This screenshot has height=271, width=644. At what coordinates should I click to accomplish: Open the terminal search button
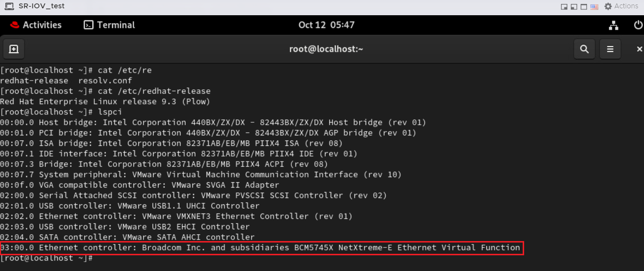click(x=584, y=49)
